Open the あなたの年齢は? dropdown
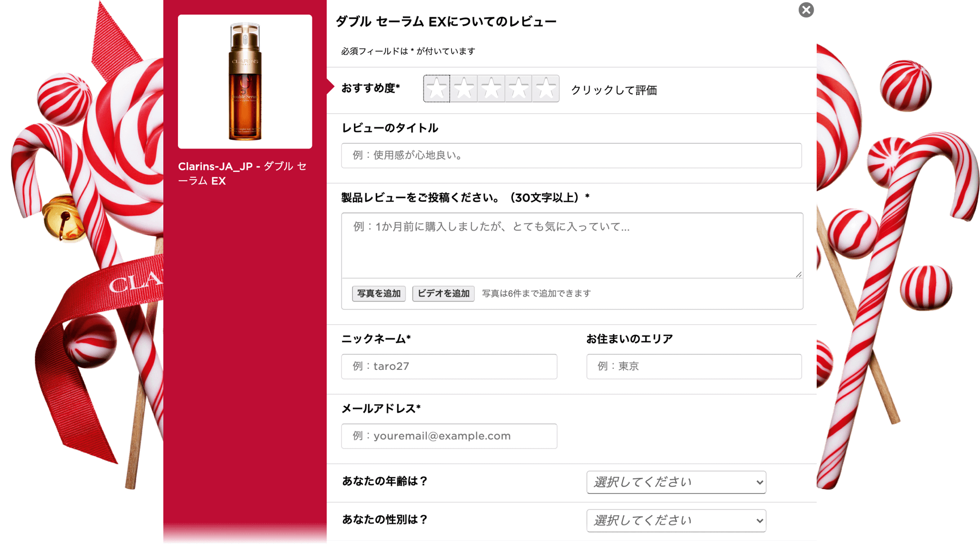The image size is (980, 544). (x=676, y=483)
